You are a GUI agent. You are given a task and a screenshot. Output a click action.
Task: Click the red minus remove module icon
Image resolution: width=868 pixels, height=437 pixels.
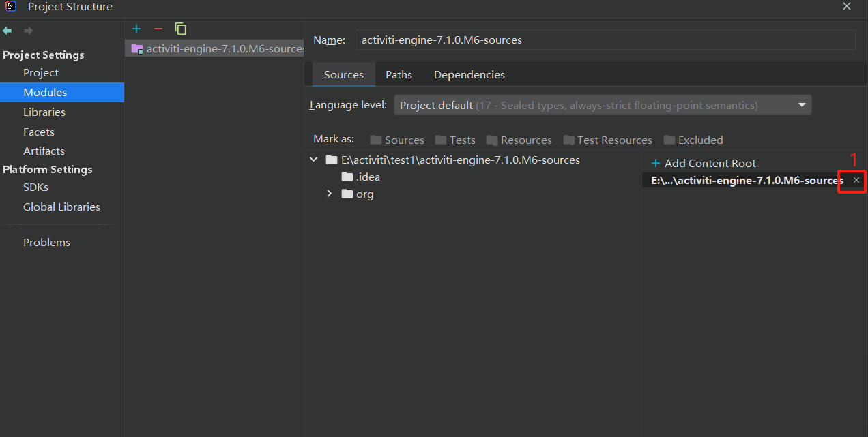click(158, 29)
